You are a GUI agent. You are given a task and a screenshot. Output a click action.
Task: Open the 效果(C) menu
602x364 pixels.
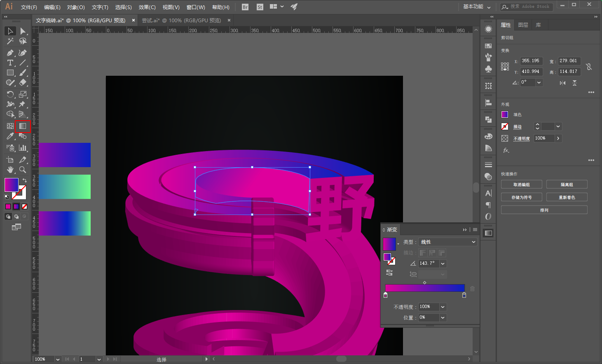tap(147, 7)
